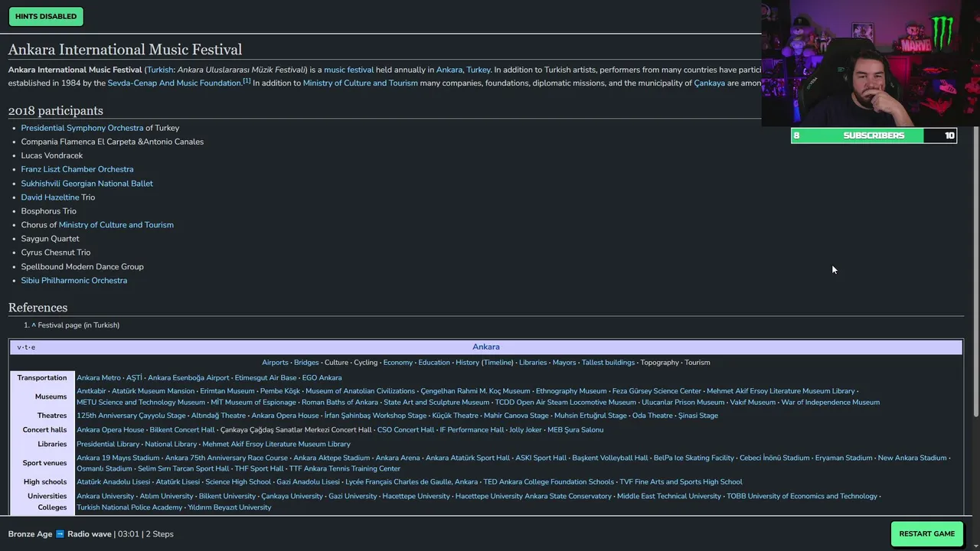
Task: Click the 'Lucas Vondracek' list item
Action: coord(51,155)
